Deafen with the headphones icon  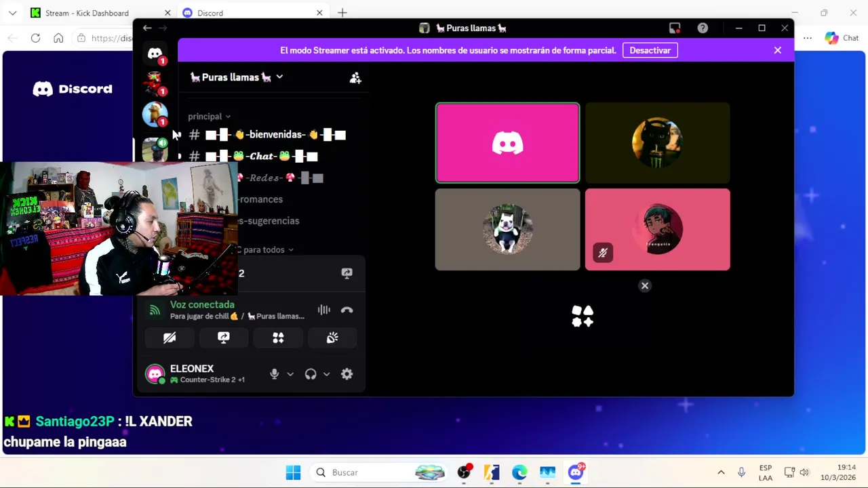(x=311, y=374)
